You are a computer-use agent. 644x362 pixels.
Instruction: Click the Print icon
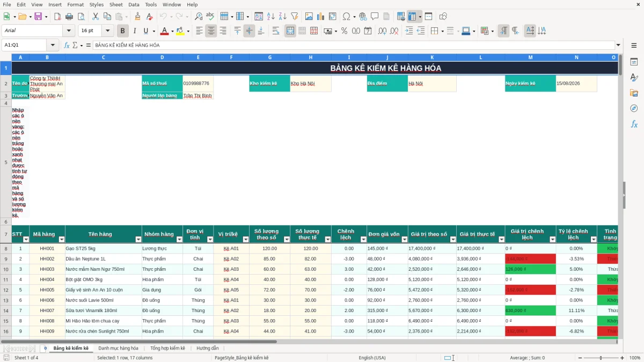coord(69,17)
